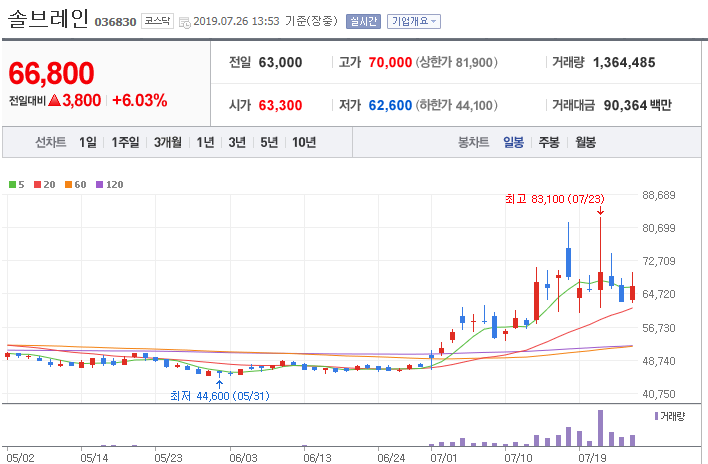Click the 최고 83,100 (07/23) annotation
Viewport: 708px width, 464px height.
point(554,199)
